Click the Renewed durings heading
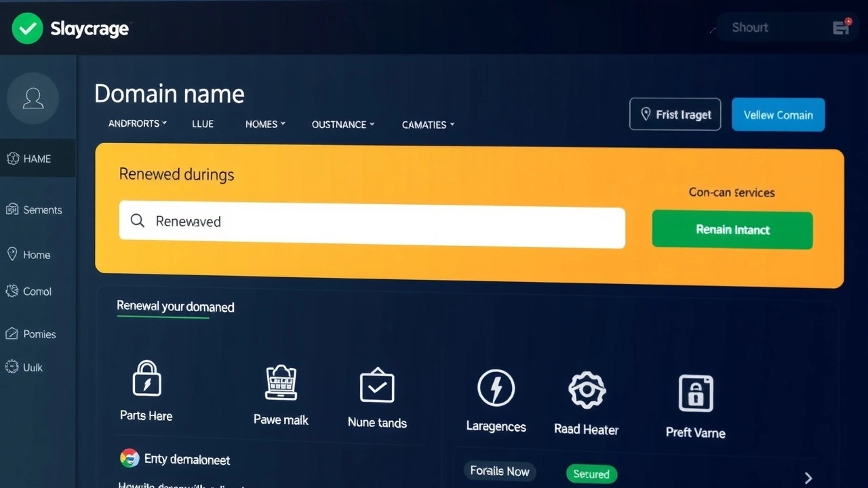This screenshot has height=488, width=868. point(176,174)
